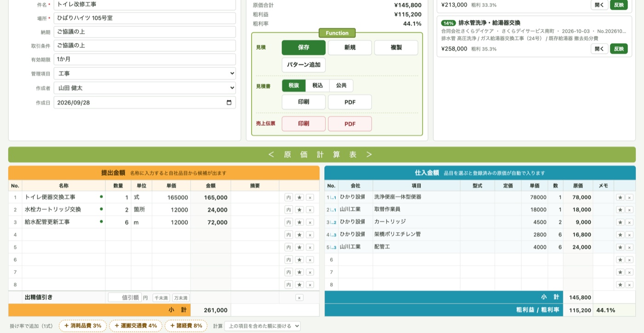Click the 件名 input field

[x=145, y=5]
